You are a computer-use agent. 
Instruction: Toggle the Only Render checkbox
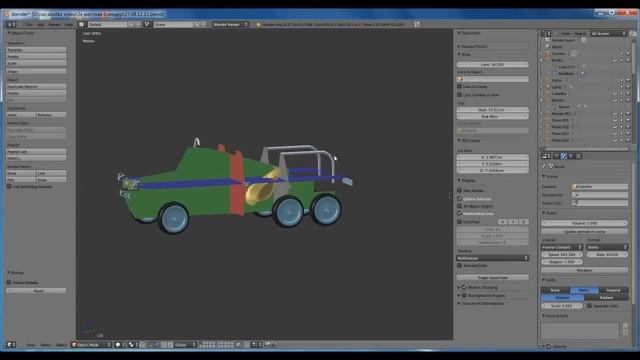459,191
